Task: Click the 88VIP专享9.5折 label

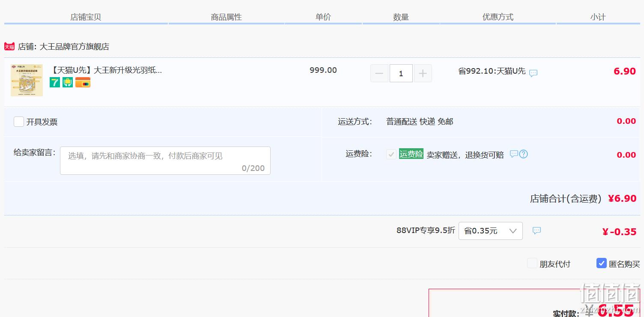Action: 426,230
